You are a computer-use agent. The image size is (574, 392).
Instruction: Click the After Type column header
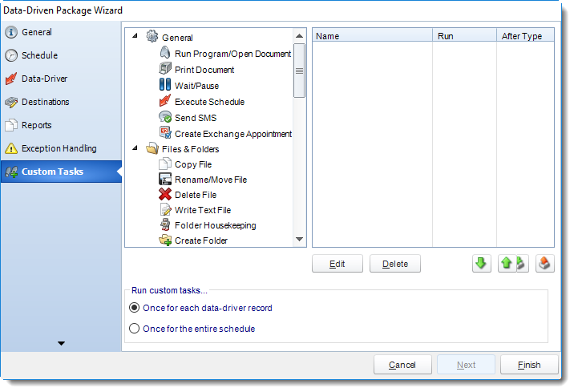point(525,35)
